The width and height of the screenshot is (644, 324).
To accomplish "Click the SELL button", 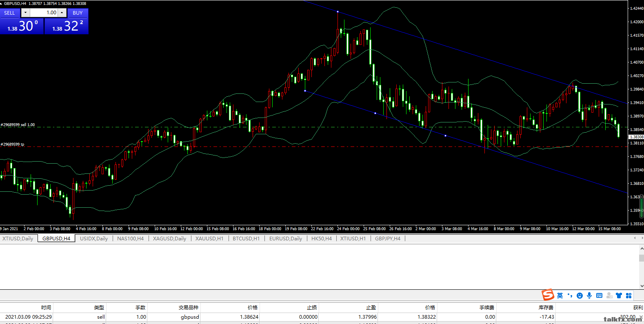I will click(x=10, y=13).
